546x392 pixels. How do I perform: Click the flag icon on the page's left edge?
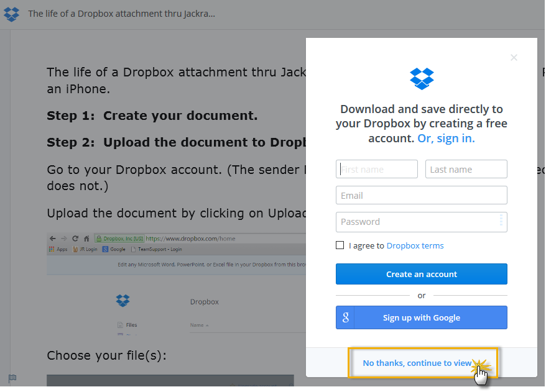[12, 378]
